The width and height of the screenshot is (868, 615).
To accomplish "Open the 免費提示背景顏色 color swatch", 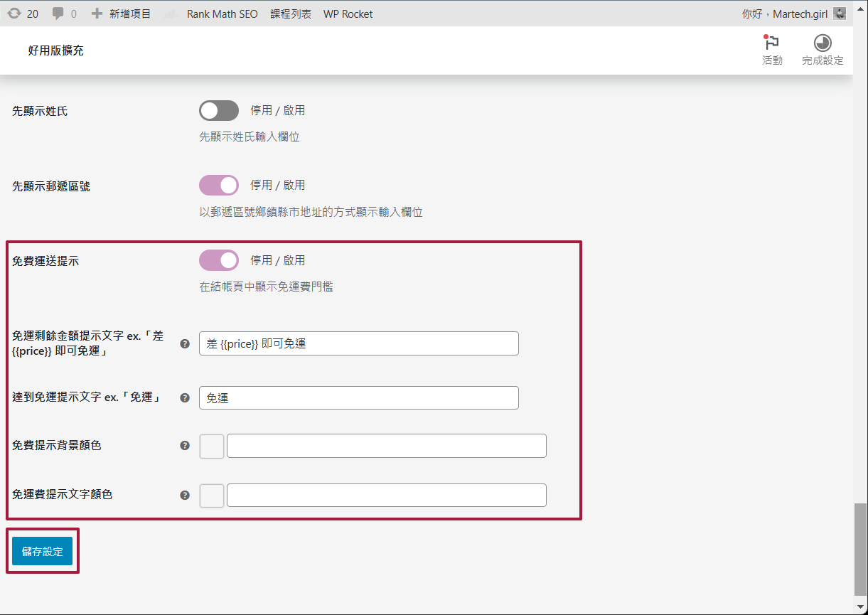I will click(x=212, y=446).
